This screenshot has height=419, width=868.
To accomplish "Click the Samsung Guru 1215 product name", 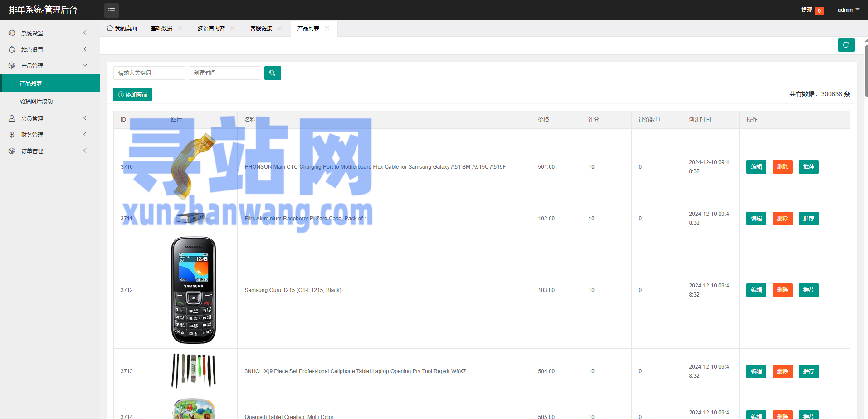I will [293, 290].
